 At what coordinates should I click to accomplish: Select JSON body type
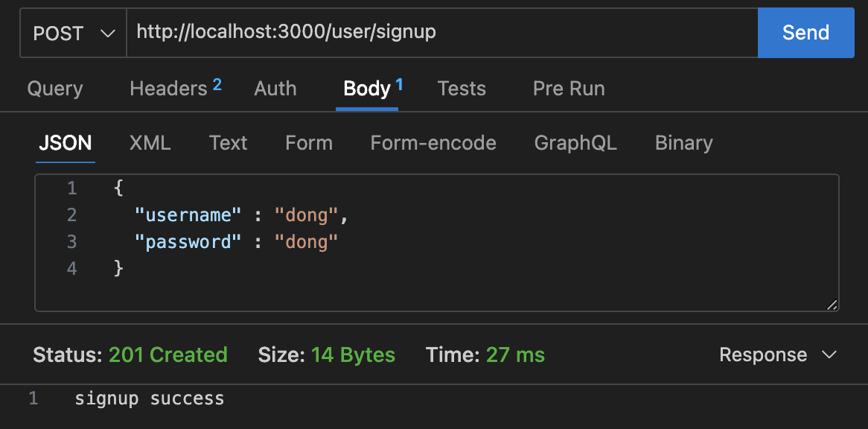(66, 143)
